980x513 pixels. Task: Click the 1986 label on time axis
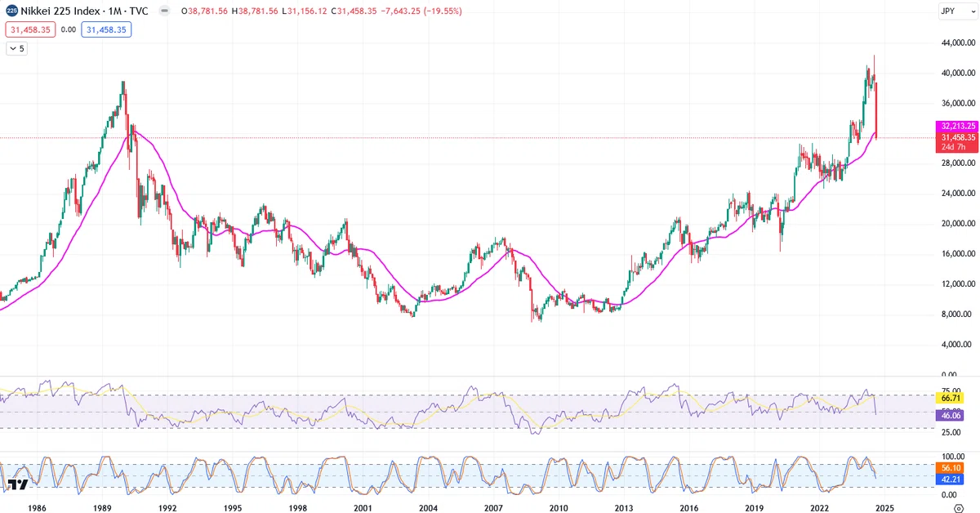pyautogui.click(x=38, y=507)
